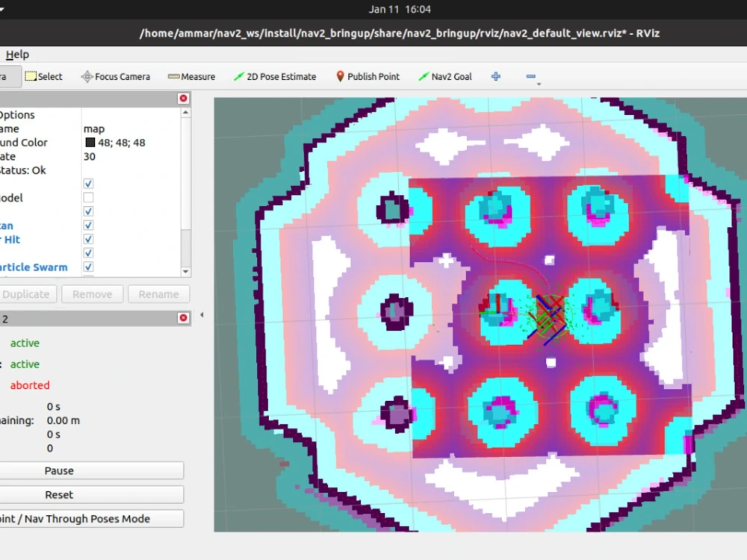Click the Particle Swarm display label
Image resolution: width=747 pixels, height=560 pixels.
pyautogui.click(x=34, y=267)
